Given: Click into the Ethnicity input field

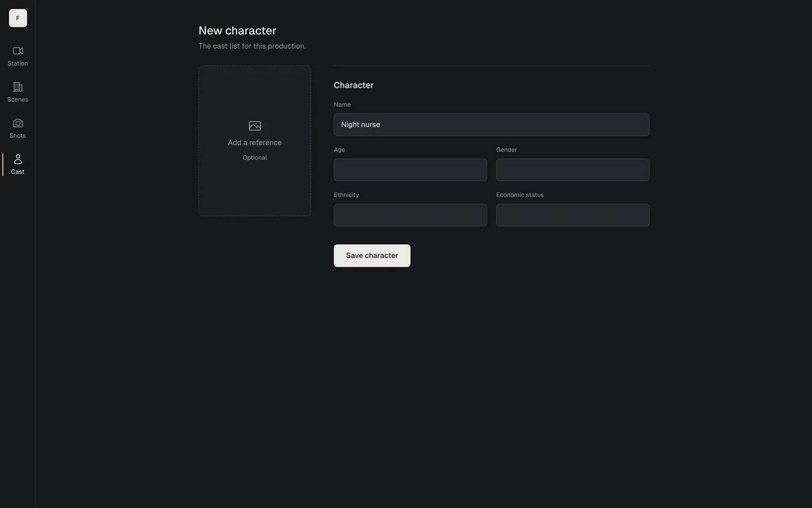Looking at the screenshot, I should [x=410, y=215].
